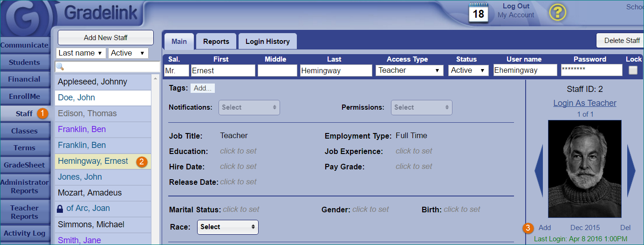Image resolution: width=644 pixels, height=245 pixels.
Task: Open the Access Type dropdown
Action: click(409, 70)
